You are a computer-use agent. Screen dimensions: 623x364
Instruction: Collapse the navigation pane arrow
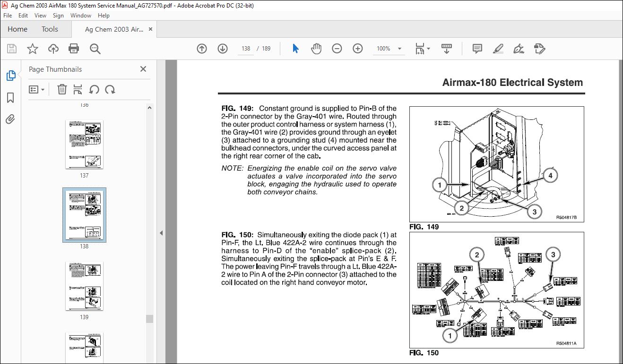161,233
